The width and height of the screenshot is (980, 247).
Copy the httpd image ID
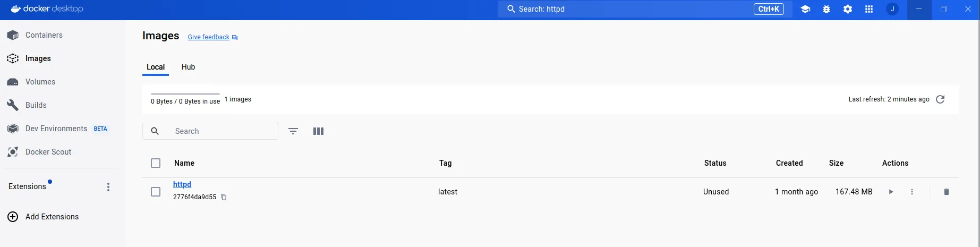pyautogui.click(x=224, y=197)
